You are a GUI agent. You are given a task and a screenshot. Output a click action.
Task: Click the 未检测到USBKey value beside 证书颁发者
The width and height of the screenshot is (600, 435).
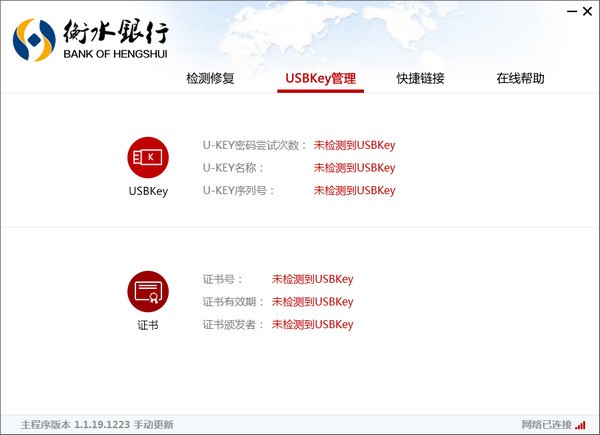(x=312, y=325)
